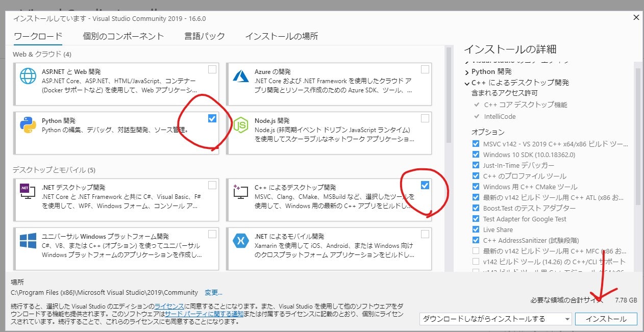
Task: Switch to the 個別のコンポーネント tab
Action: pyautogui.click(x=123, y=36)
